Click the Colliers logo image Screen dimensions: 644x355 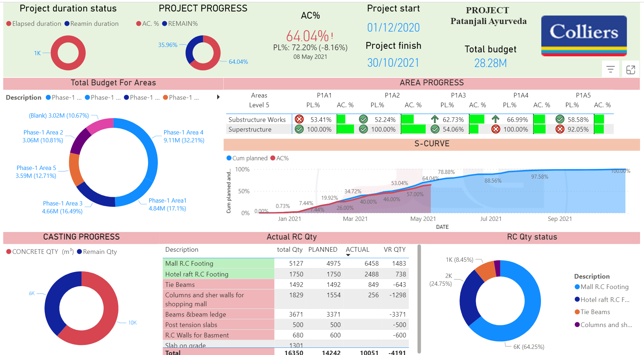(x=584, y=35)
